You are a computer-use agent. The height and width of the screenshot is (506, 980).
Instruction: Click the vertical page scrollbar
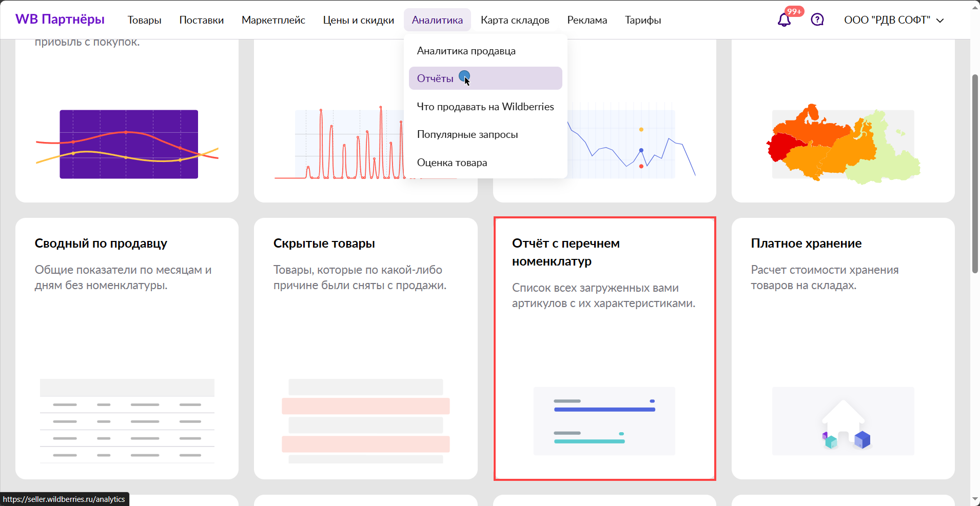pos(975,174)
